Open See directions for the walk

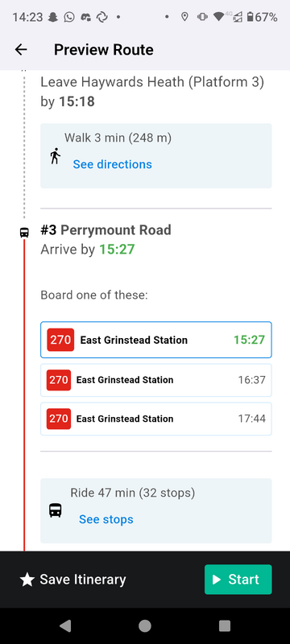(x=112, y=164)
